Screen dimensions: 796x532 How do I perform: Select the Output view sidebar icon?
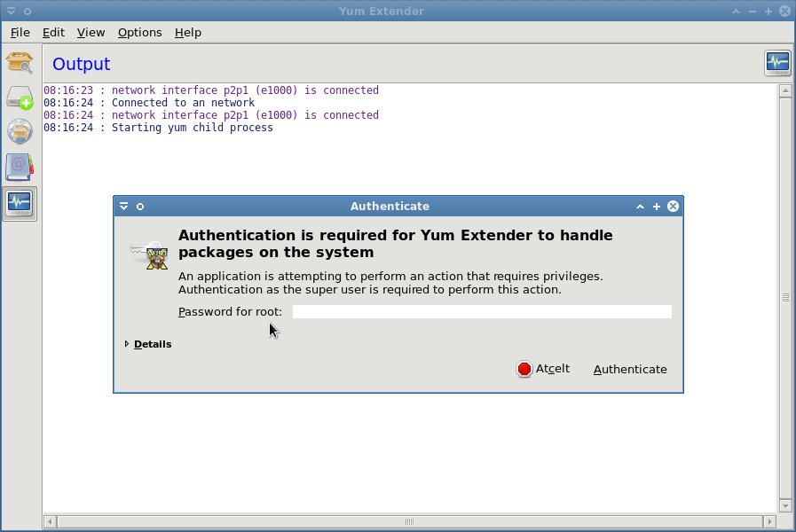click(20, 203)
